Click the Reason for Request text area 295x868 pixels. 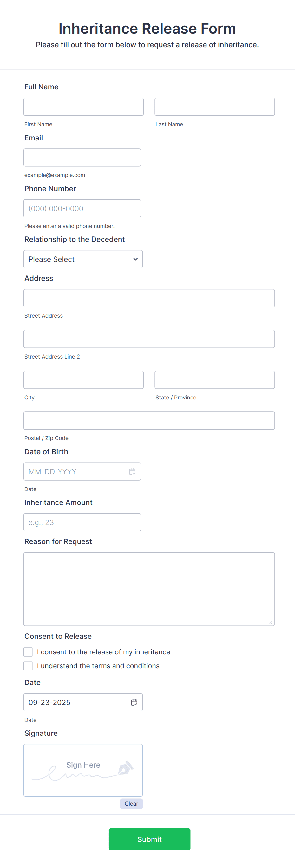pos(149,588)
